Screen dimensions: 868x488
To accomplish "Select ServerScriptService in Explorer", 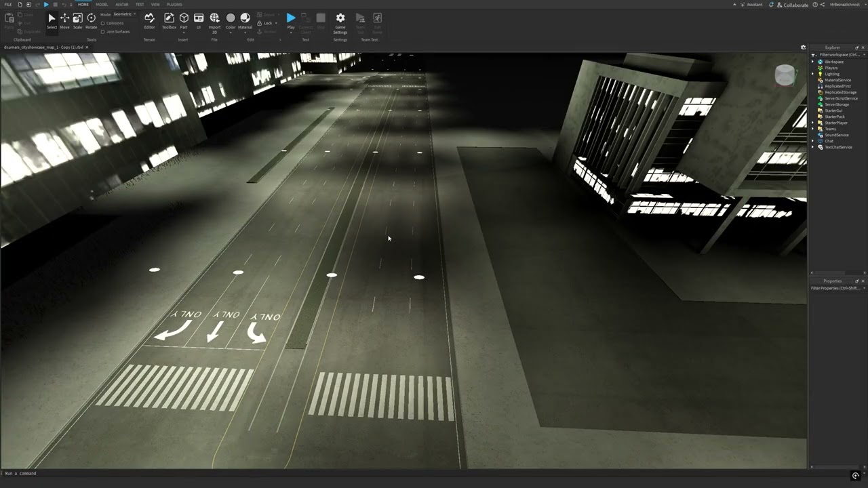I will point(841,98).
